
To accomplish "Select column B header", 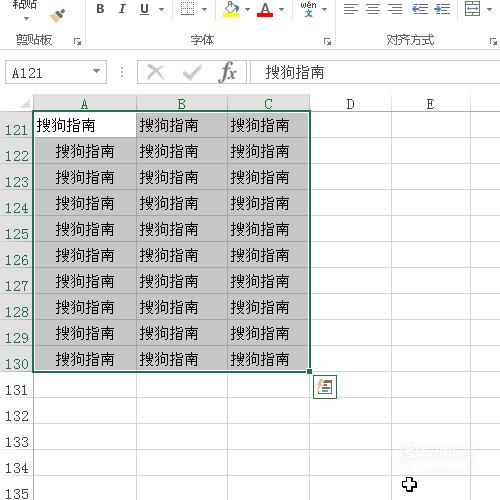I will (182, 104).
